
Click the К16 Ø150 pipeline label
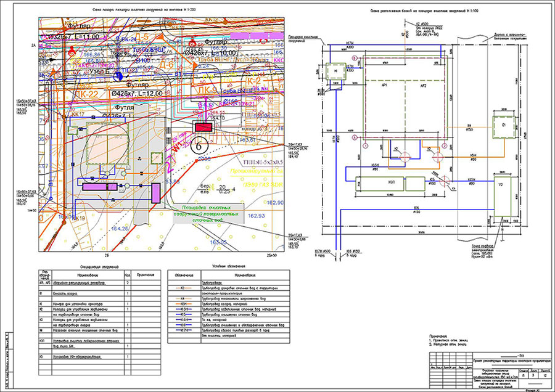(x=416, y=210)
